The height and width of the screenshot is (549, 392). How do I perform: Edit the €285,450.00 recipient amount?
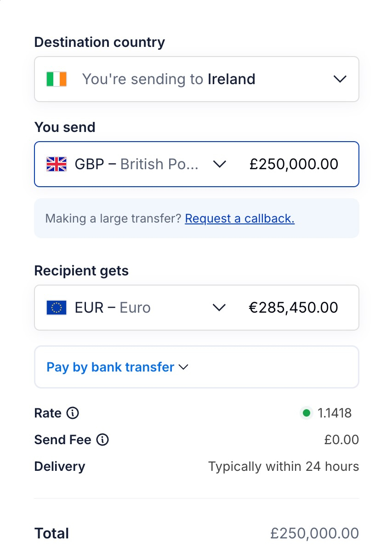click(293, 308)
